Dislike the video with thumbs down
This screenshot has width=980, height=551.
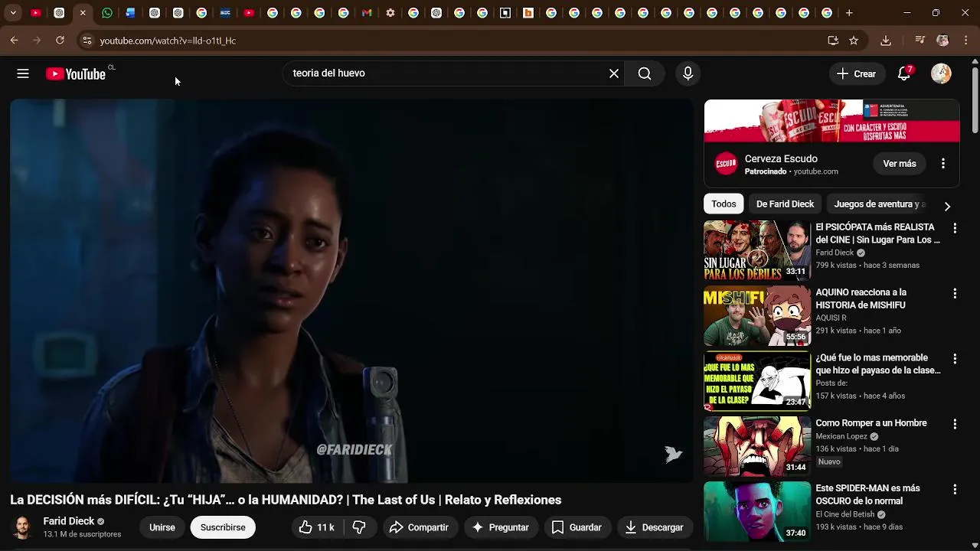pyautogui.click(x=359, y=527)
